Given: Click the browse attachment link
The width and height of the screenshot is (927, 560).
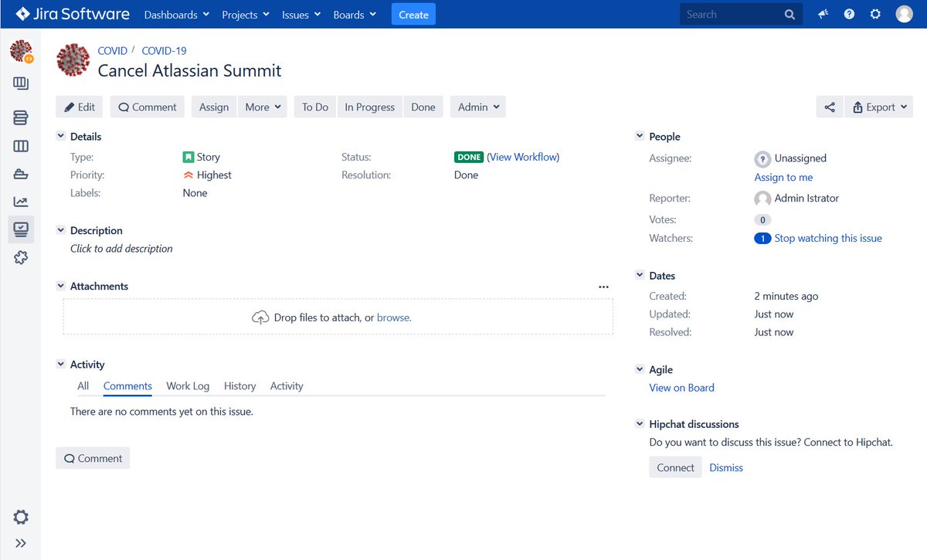Looking at the screenshot, I should tap(394, 317).
